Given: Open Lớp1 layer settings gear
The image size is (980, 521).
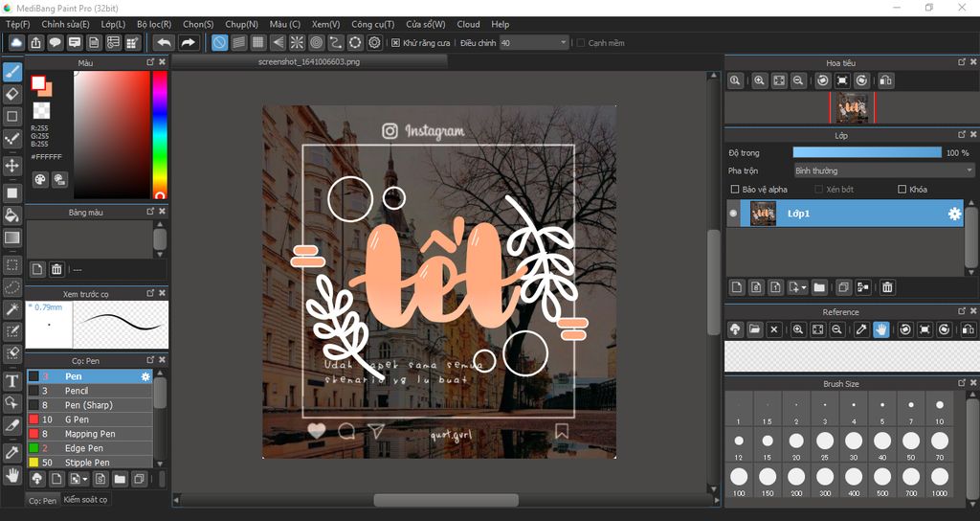Looking at the screenshot, I should pyautogui.click(x=954, y=214).
